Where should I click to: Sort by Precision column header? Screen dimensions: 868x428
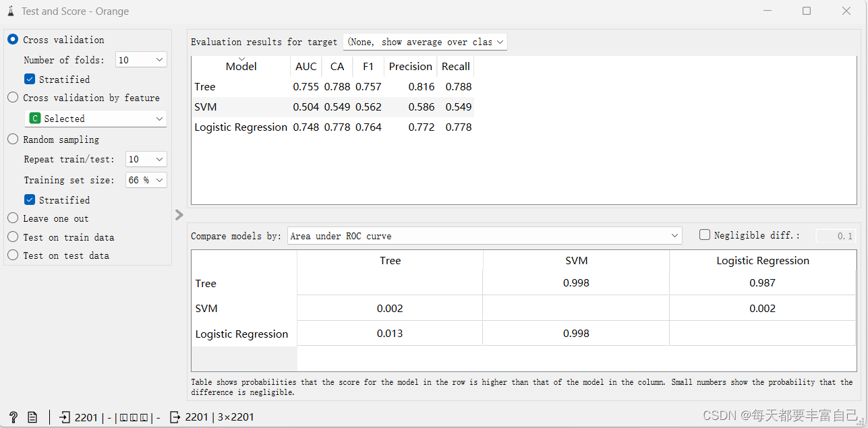[410, 66]
